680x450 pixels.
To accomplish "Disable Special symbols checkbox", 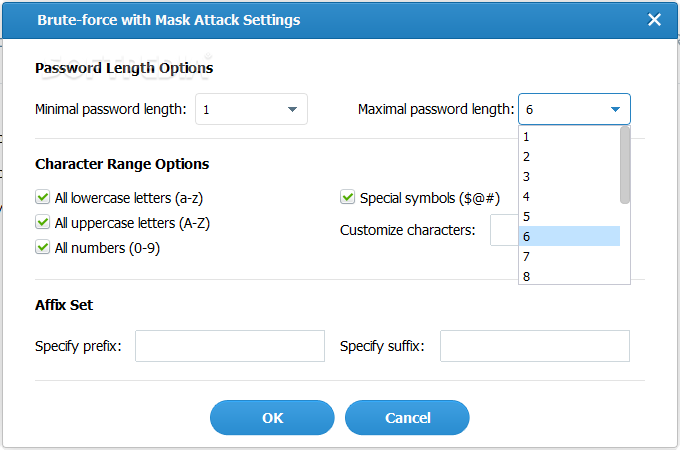I will pyautogui.click(x=348, y=198).
